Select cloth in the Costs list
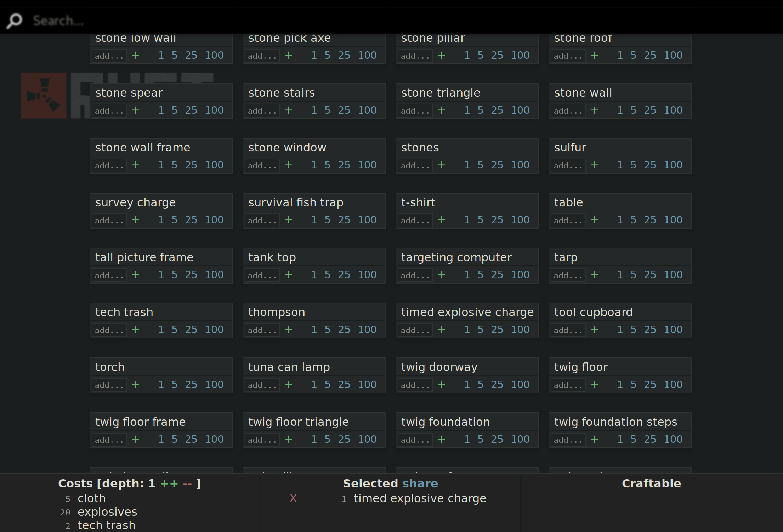Image resolution: width=783 pixels, height=532 pixels. click(x=91, y=498)
